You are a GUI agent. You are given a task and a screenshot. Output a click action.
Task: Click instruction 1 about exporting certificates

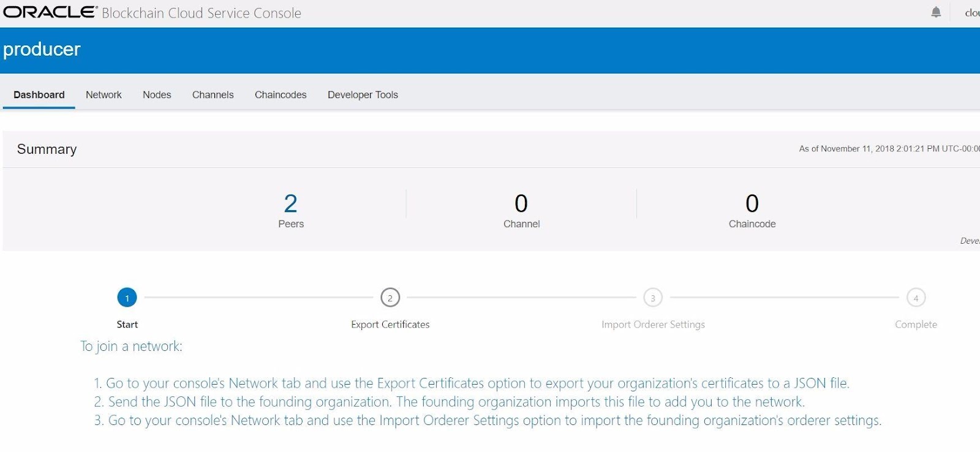pos(472,383)
